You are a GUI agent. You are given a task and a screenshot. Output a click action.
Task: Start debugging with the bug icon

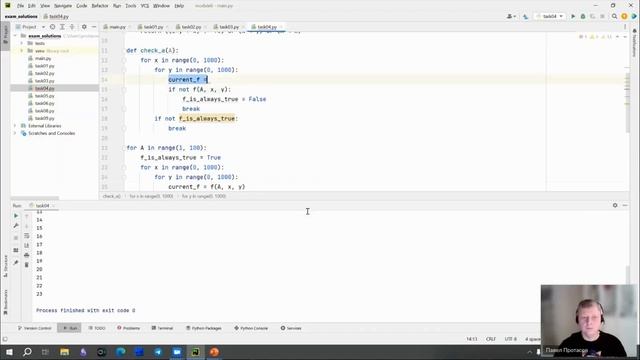(583, 16)
